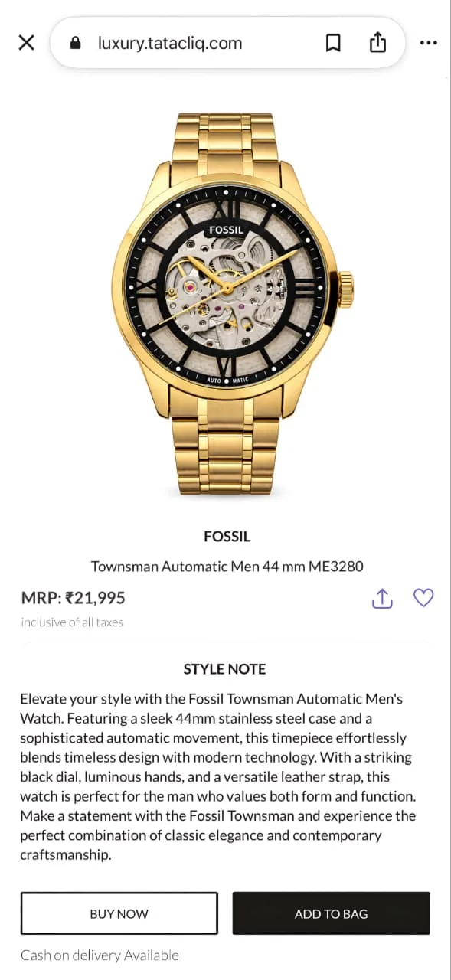Tap the "inclusive of all taxes" note
Screen dimensions: 451x980
(x=72, y=622)
